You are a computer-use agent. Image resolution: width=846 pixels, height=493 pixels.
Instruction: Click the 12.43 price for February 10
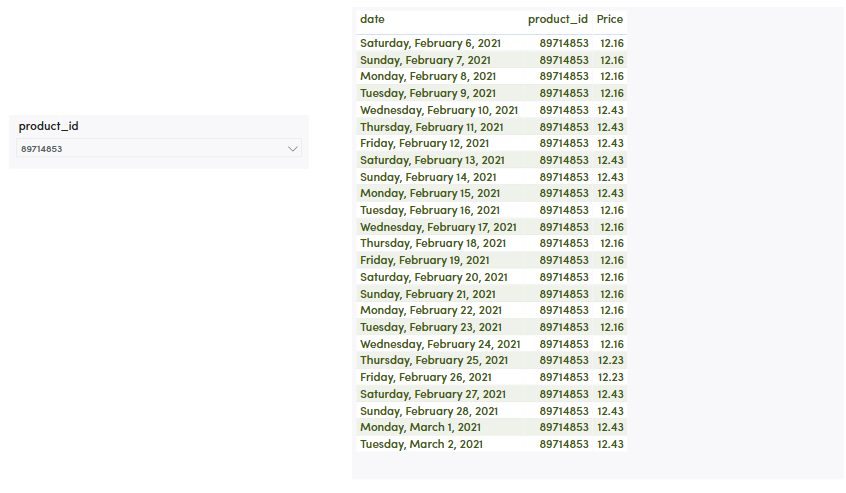(610, 110)
